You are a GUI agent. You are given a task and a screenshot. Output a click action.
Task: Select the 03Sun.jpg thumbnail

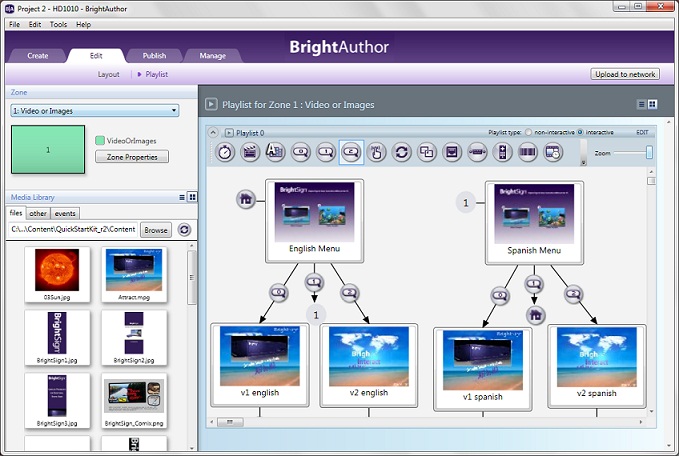click(x=57, y=274)
